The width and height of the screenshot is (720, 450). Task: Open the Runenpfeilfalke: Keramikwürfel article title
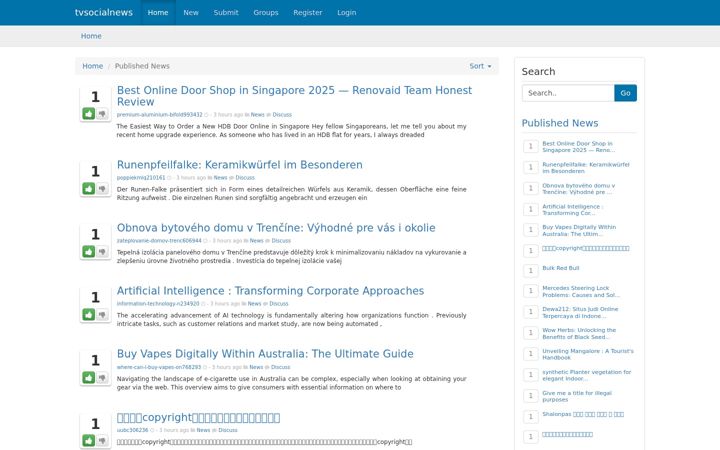240,164
